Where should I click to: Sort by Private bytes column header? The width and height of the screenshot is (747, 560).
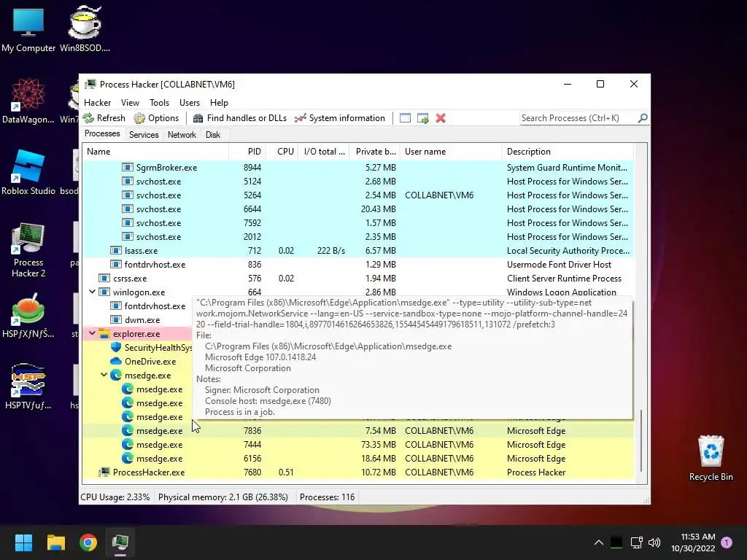pos(374,152)
